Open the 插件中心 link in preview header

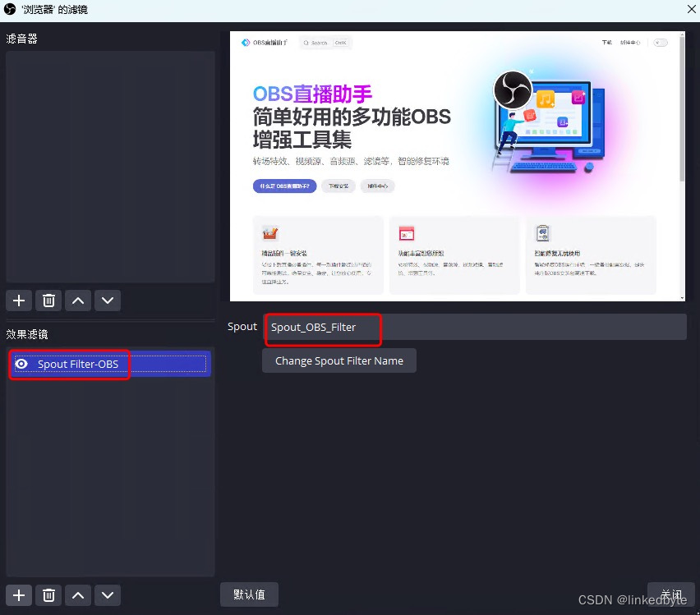point(630,43)
